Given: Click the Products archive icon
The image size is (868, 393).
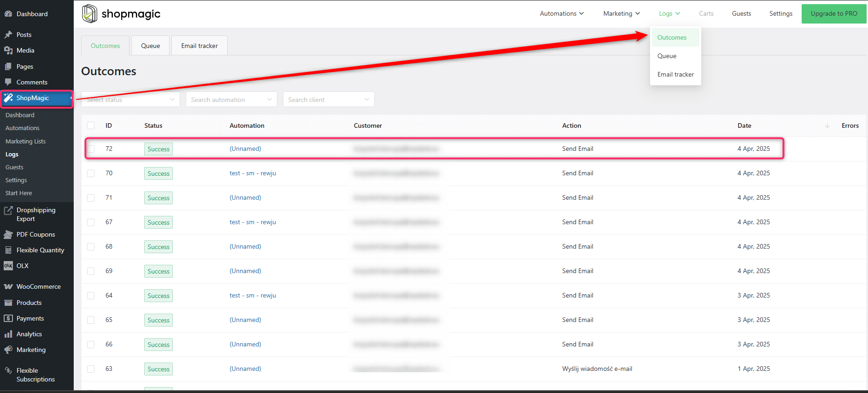Looking at the screenshot, I should (8, 303).
